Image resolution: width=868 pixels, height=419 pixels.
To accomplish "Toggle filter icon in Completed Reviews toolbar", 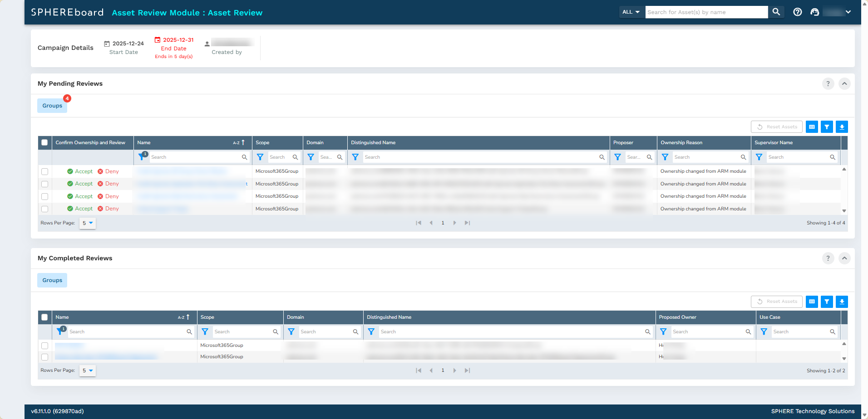I will (827, 302).
